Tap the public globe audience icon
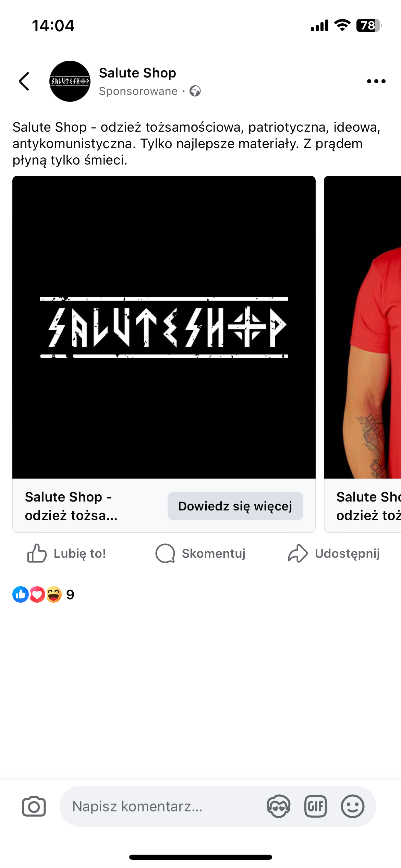The height and width of the screenshot is (868, 401). pyautogui.click(x=195, y=91)
